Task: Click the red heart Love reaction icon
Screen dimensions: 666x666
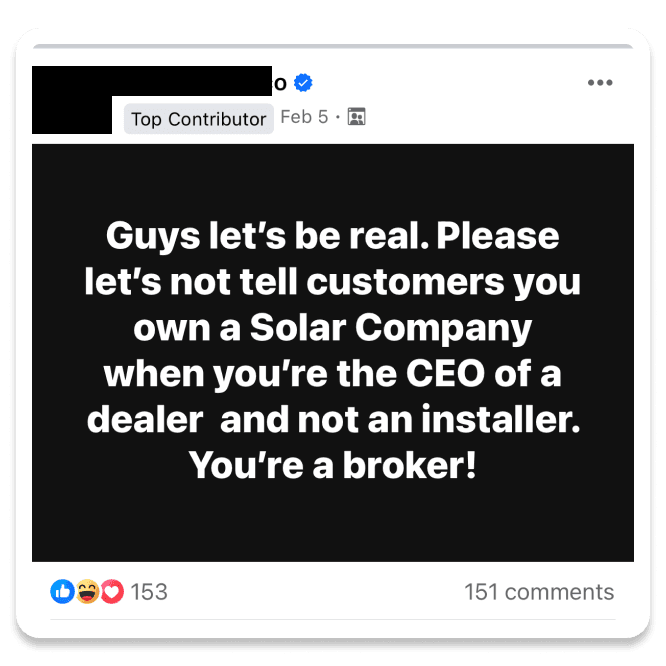Action: (111, 592)
